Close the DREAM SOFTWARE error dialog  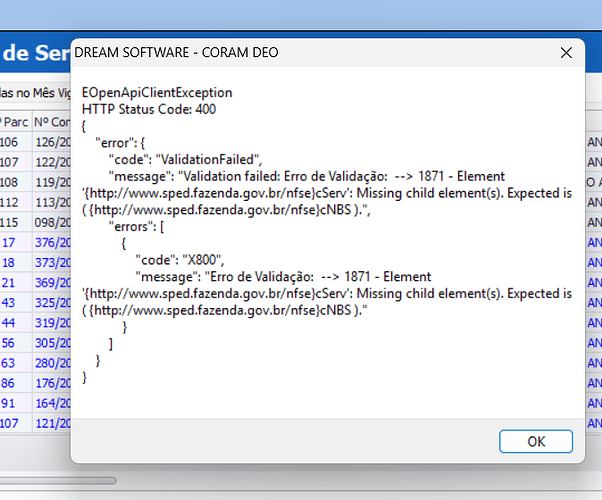(x=567, y=53)
